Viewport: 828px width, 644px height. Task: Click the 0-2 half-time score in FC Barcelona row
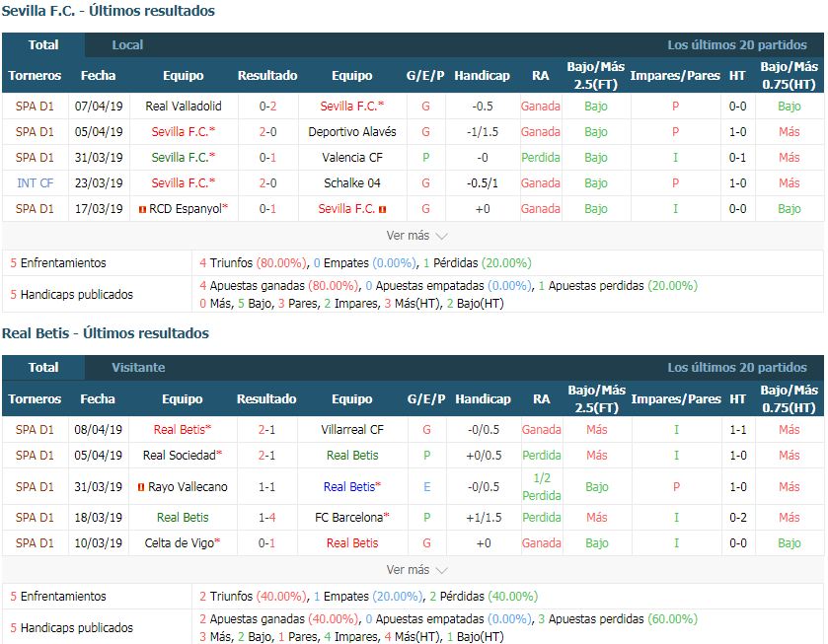tap(738, 518)
